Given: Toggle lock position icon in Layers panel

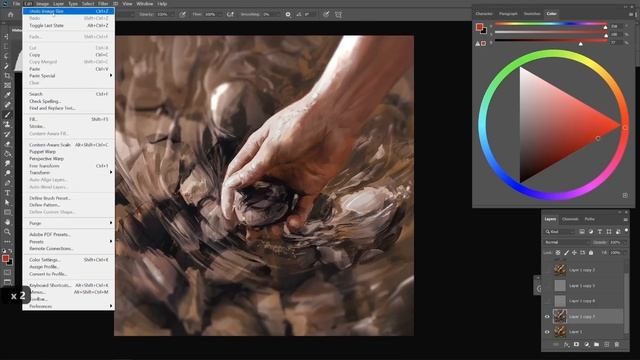Looking at the screenshot, I should tap(574, 253).
